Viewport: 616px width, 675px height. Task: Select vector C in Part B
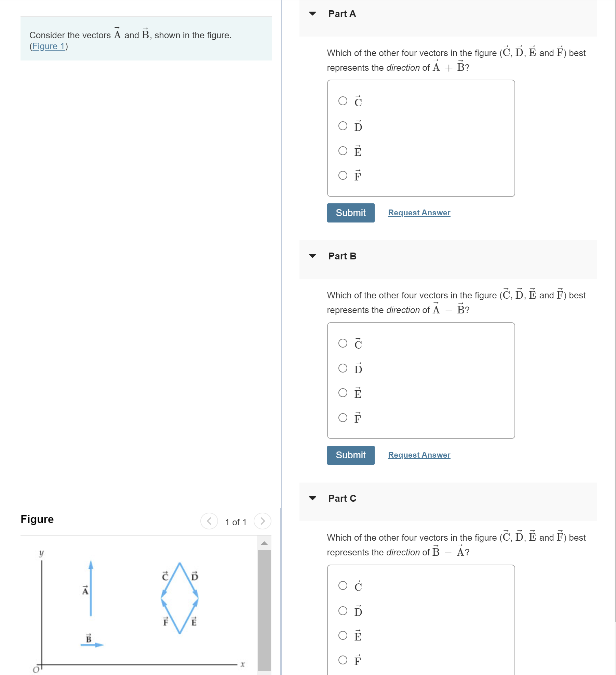pyautogui.click(x=343, y=343)
